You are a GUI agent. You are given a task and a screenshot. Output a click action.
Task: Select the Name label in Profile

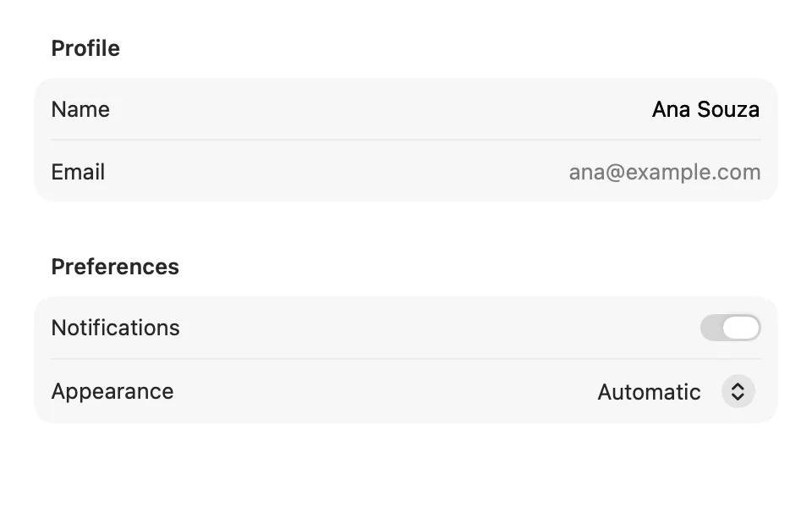[x=80, y=109]
